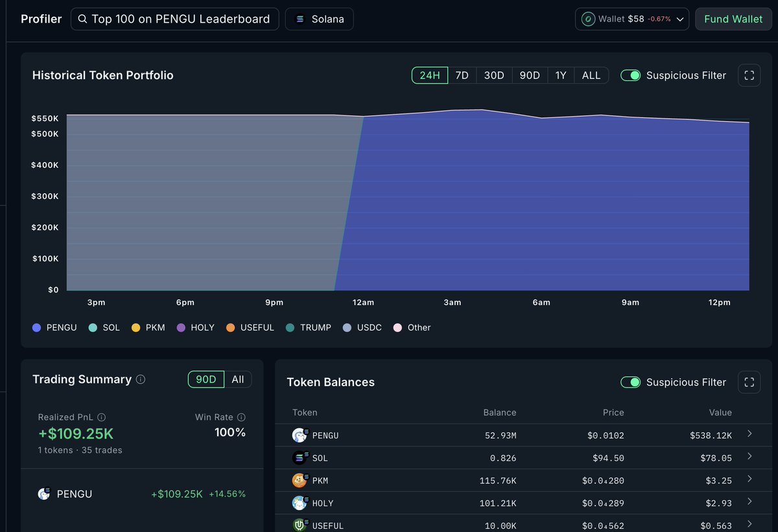Screen dimensions: 778x532
Task: Click PENGU icon in Trading Summary list
Action: pos(43,494)
